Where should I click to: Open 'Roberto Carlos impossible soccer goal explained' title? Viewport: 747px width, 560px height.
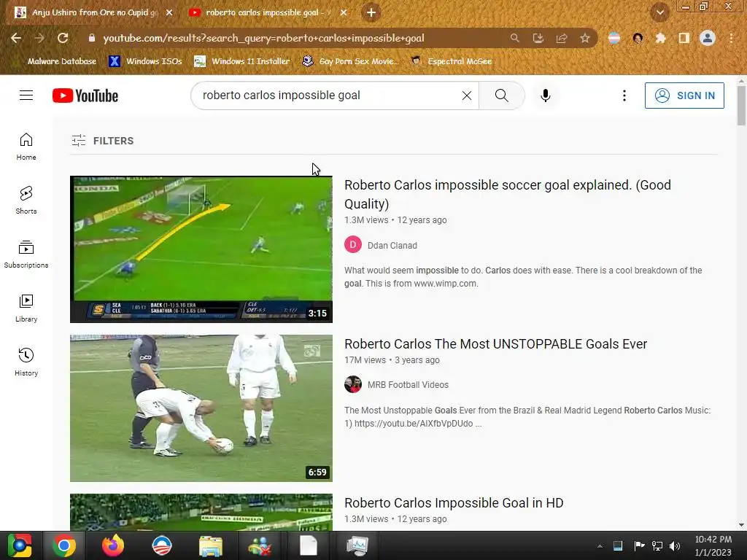tap(508, 194)
